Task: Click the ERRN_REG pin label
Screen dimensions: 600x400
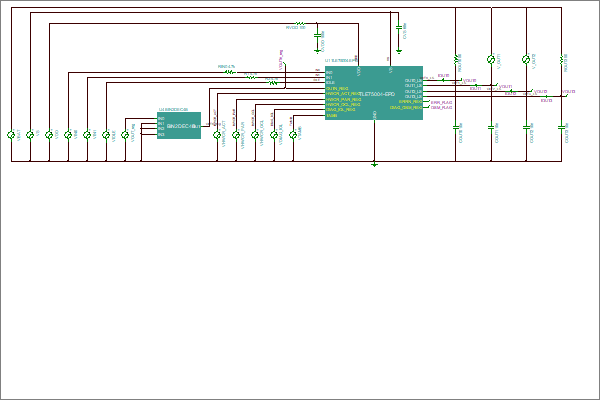Action: click(x=410, y=102)
